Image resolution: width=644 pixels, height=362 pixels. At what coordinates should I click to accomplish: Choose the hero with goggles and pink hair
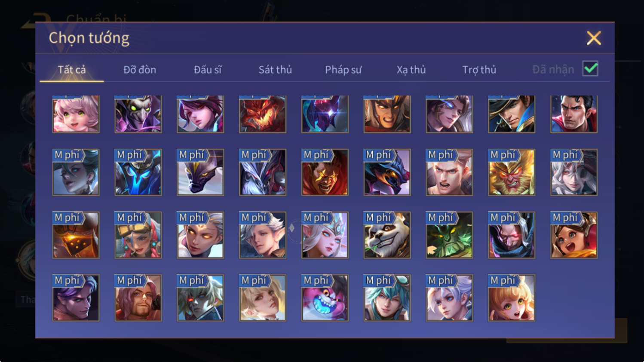pyautogui.click(x=138, y=235)
